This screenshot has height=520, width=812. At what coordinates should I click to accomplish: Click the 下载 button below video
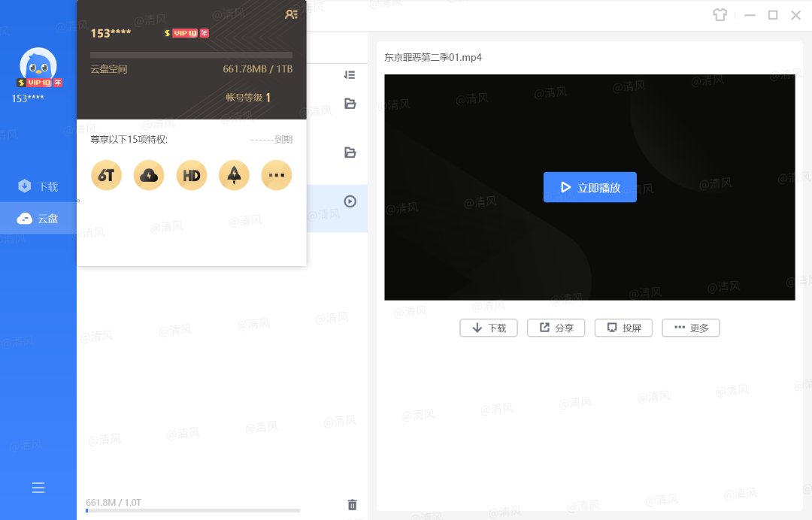[x=488, y=328]
